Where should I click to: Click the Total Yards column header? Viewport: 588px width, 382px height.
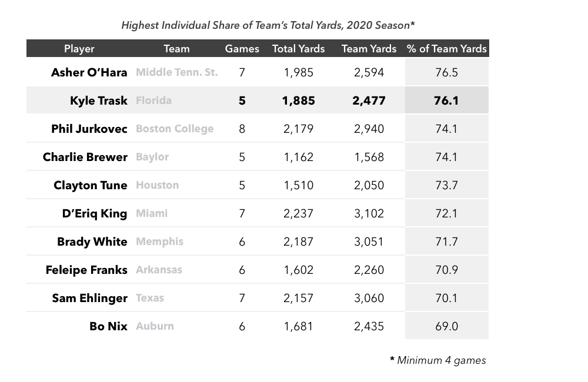tap(299, 49)
